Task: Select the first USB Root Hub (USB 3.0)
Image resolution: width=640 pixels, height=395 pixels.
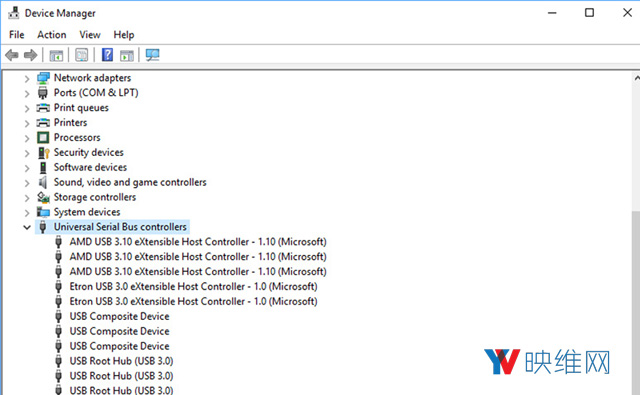Action: 121,361
